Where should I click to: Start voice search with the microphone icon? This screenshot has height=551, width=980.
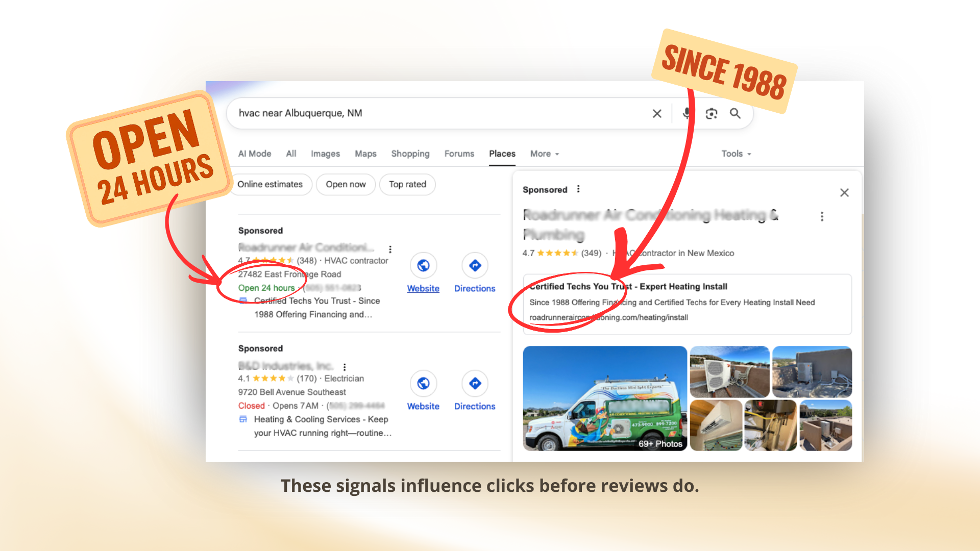click(x=687, y=113)
